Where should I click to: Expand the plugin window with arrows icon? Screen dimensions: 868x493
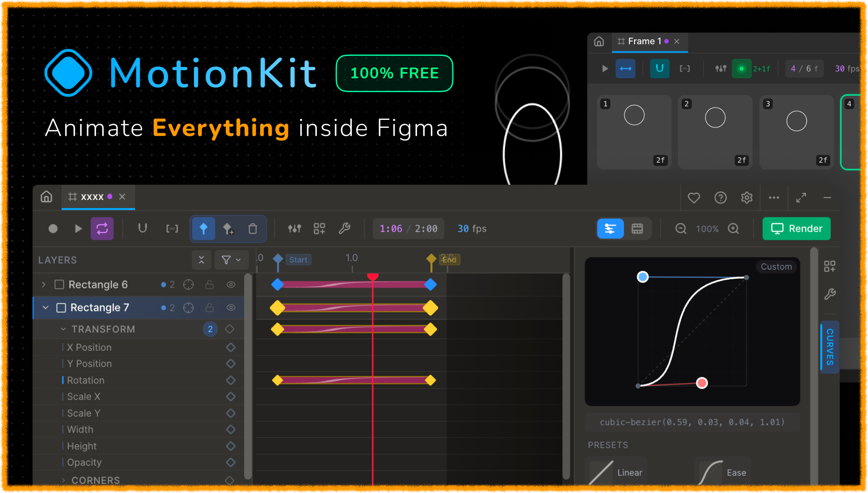(801, 197)
